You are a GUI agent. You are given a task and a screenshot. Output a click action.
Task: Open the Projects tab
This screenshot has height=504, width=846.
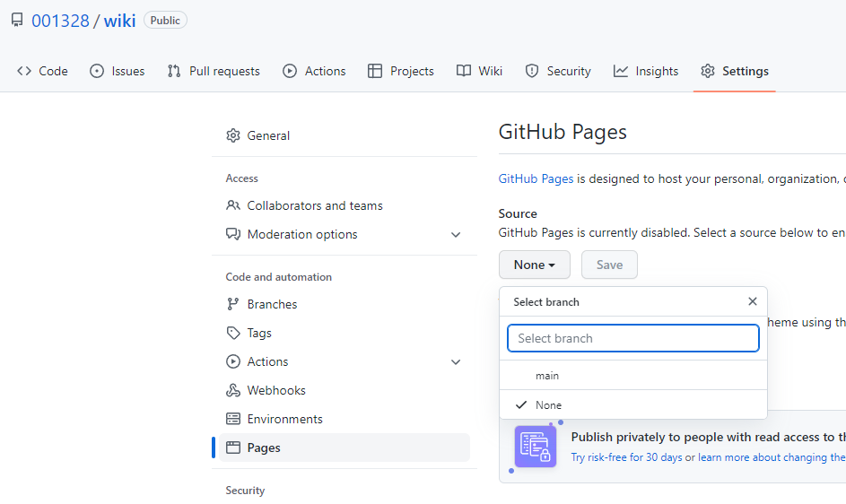click(x=401, y=71)
